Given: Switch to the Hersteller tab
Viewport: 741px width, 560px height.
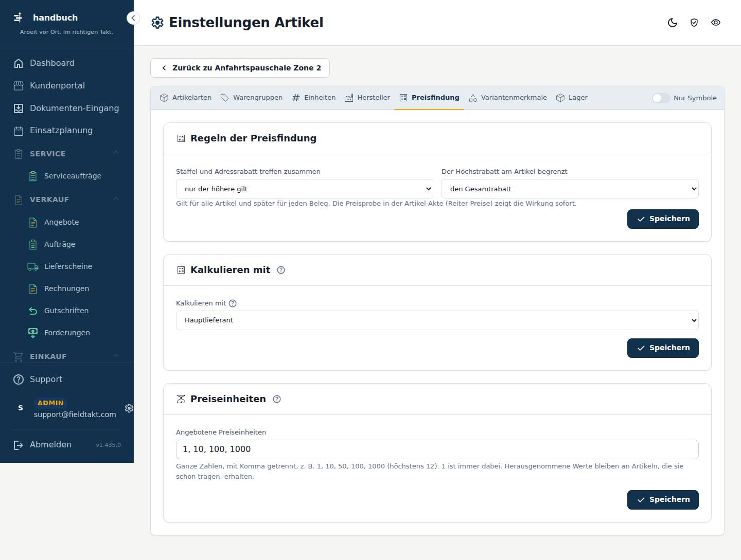Looking at the screenshot, I should point(367,98).
